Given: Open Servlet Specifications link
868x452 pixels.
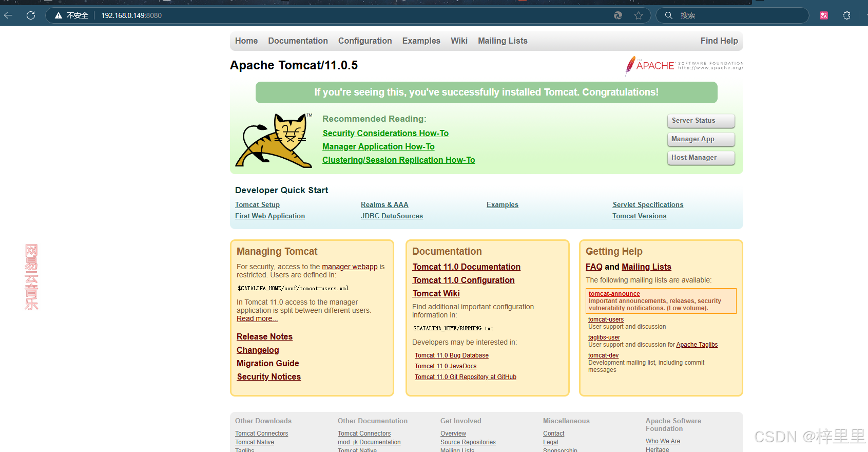Looking at the screenshot, I should (x=648, y=204).
